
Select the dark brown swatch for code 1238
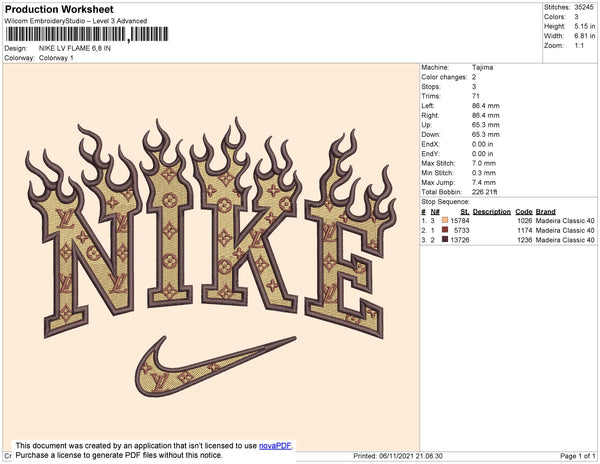pyautogui.click(x=445, y=239)
